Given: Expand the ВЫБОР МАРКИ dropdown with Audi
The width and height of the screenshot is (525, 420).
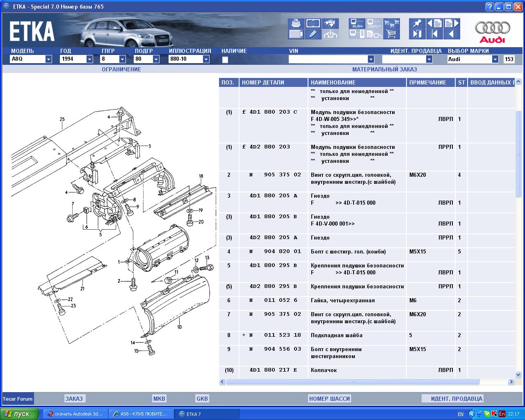Looking at the screenshot, I should coord(495,59).
